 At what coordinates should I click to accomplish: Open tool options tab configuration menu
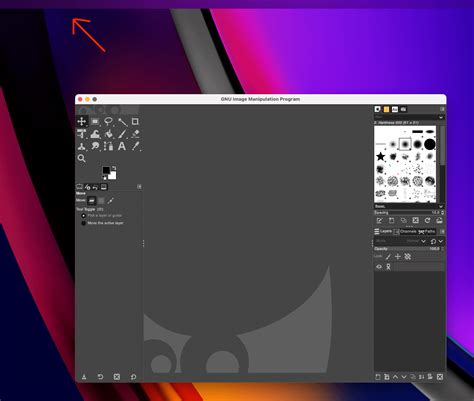tap(139, 187)
